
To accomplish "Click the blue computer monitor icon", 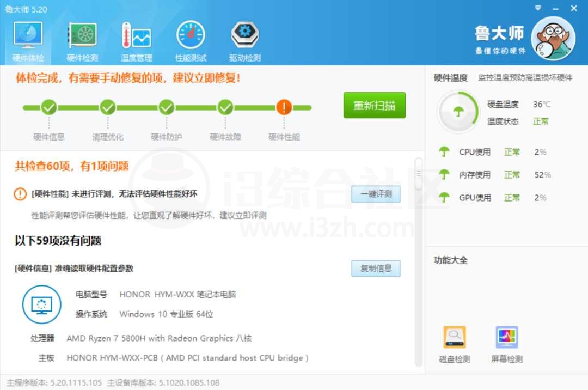I will pyautogui.click(x=41, y=304).
